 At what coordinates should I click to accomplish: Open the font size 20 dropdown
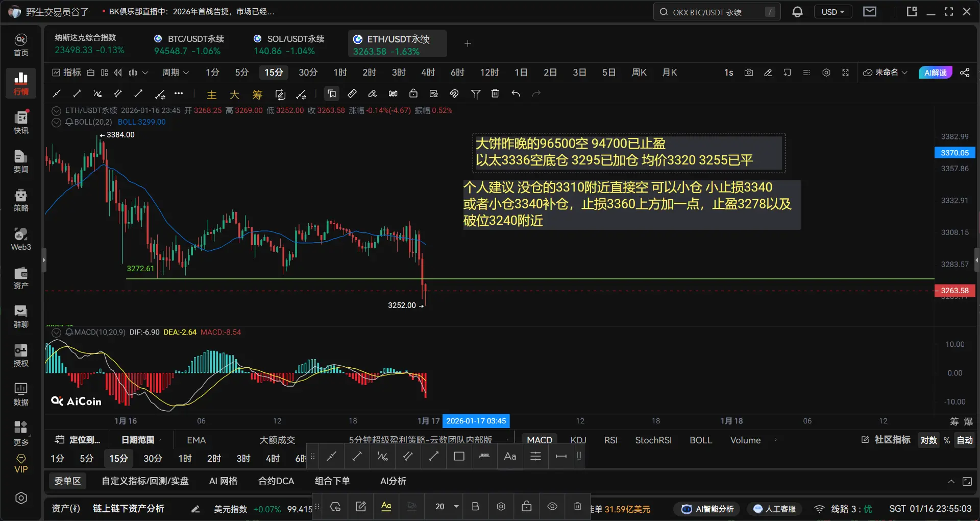446,506
